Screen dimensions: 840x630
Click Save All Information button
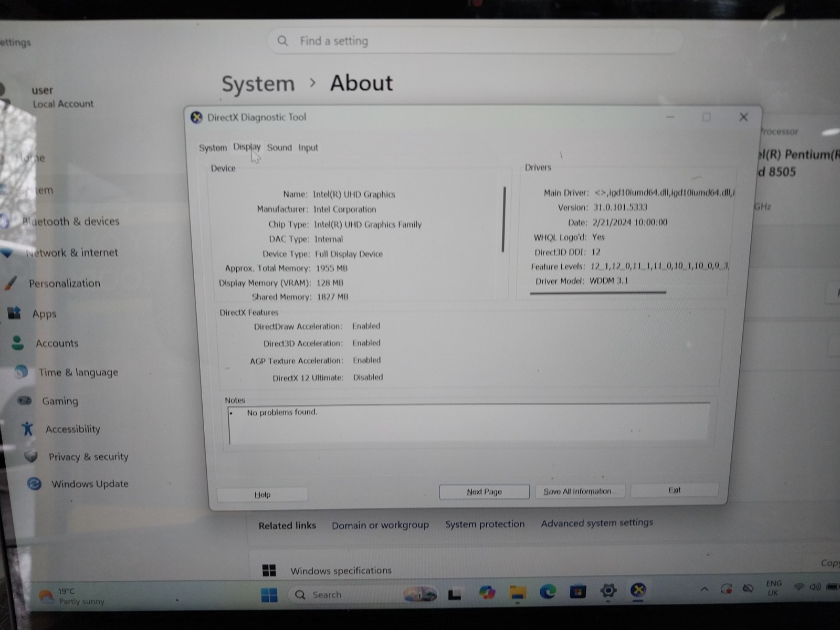point(580,491)
